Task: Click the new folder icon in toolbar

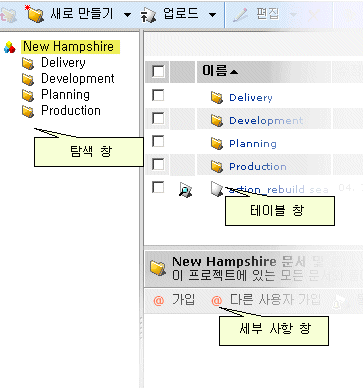Action: pos(35,14)
